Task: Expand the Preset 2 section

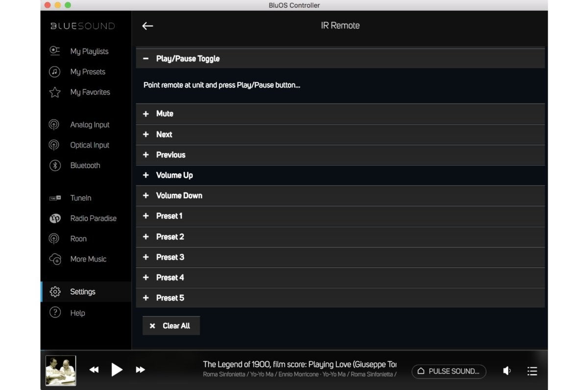Action: [x=340, y=236]
